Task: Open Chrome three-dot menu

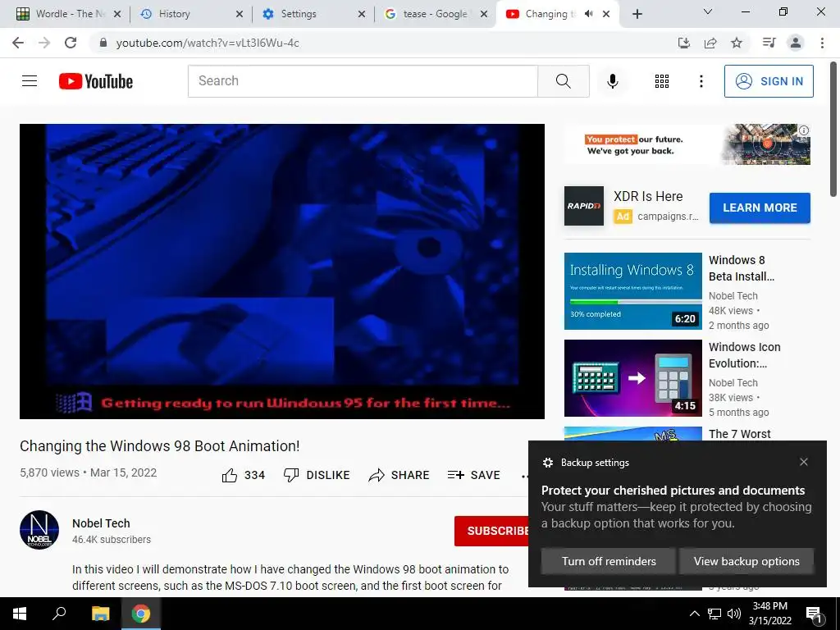Action: 822,43
